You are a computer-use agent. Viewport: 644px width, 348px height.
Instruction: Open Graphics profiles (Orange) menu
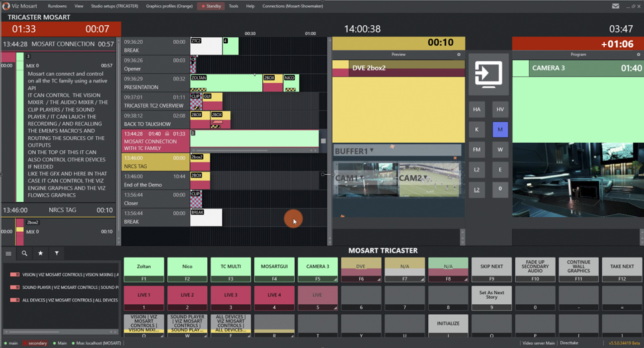pos(169,6)
